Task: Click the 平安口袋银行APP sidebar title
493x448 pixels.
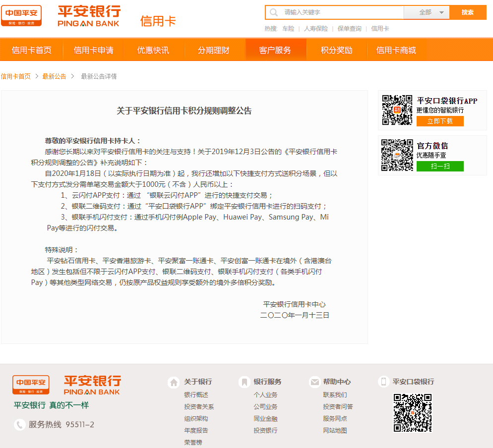Action: (447, 101)
